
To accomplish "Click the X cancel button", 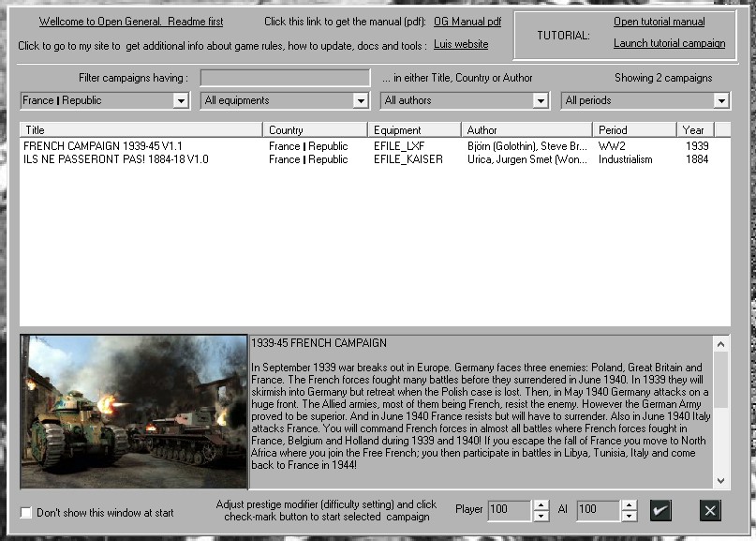I will 710,511.
